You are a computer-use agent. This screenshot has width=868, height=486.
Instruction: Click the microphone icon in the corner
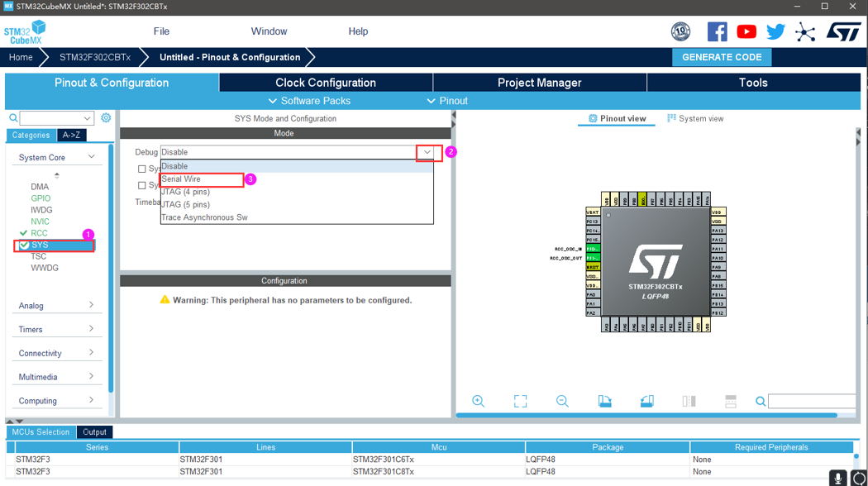point(837,479)
